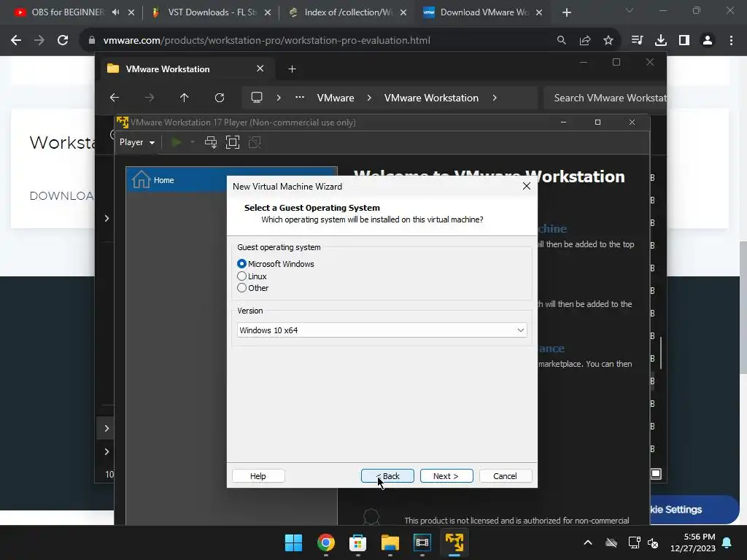Switch to the Index of /collection Chrome tab
Viewport: 747px width, 560px height.
click(348, 12)
